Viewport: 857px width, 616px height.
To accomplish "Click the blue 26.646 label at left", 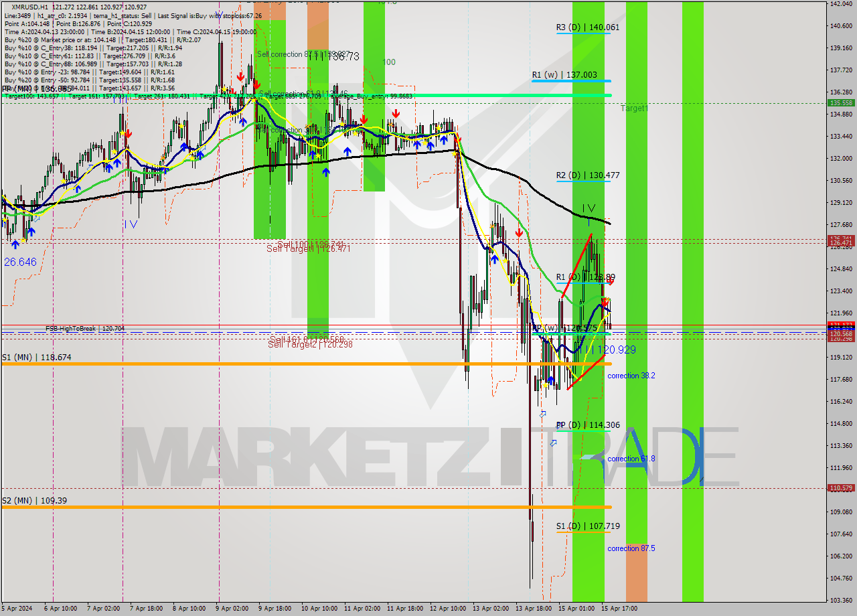I will point(20,262).
